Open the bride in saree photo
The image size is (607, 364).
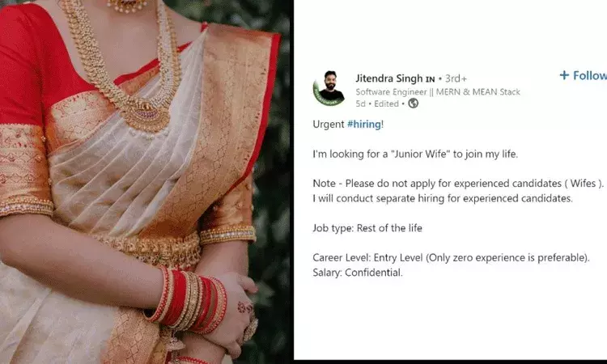point(145,182)
